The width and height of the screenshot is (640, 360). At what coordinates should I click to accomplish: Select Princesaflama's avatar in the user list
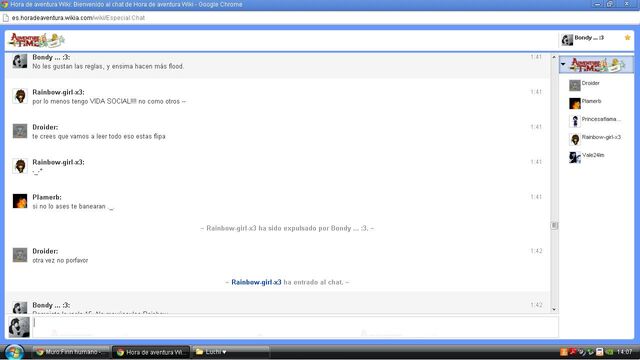[575, 121]
